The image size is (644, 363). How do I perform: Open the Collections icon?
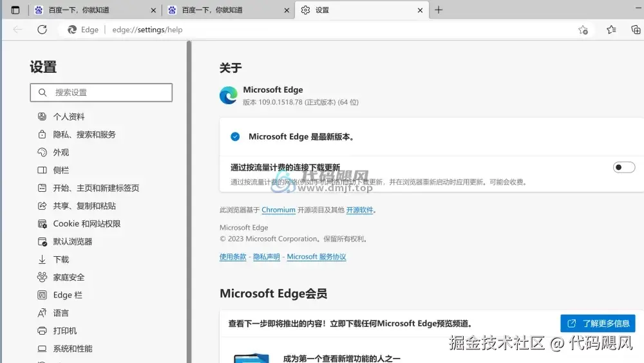pos(636,30)
